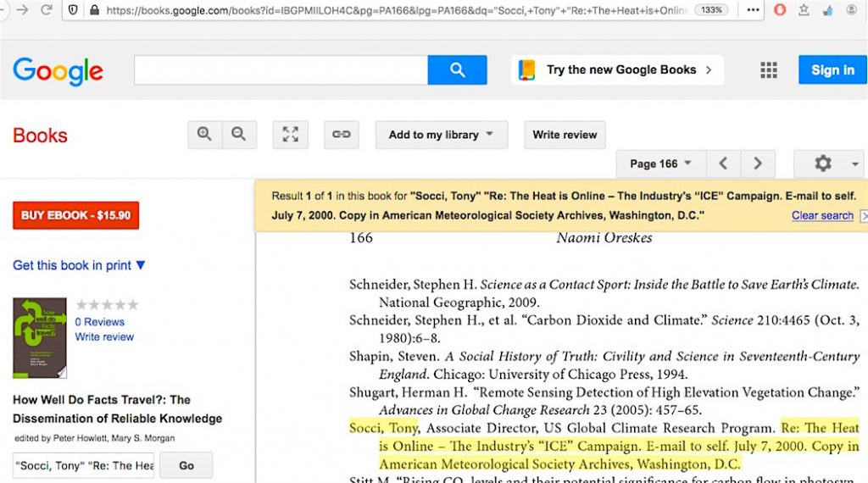Click the Clear search link

tap(822, 215)
